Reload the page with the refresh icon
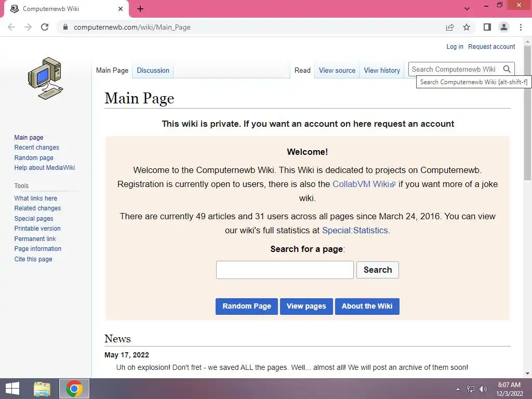The height and width of the screenshot is (399, 532). [x=45, y=27]
